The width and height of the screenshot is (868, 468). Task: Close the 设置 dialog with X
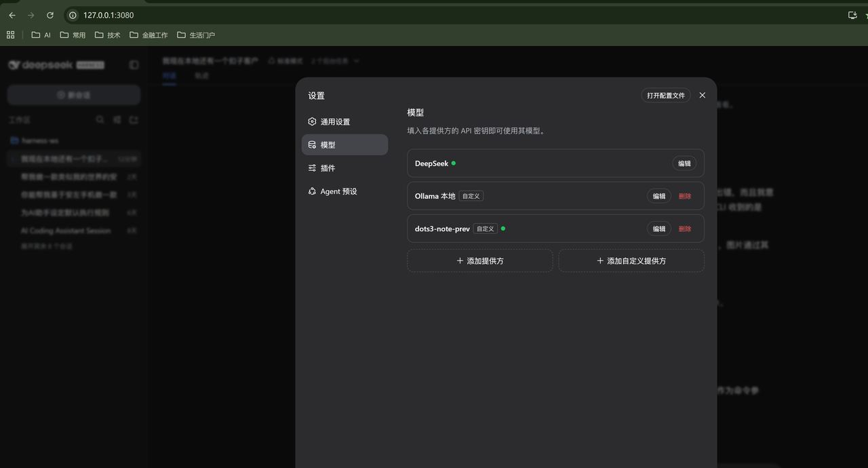tap(703, 96)
